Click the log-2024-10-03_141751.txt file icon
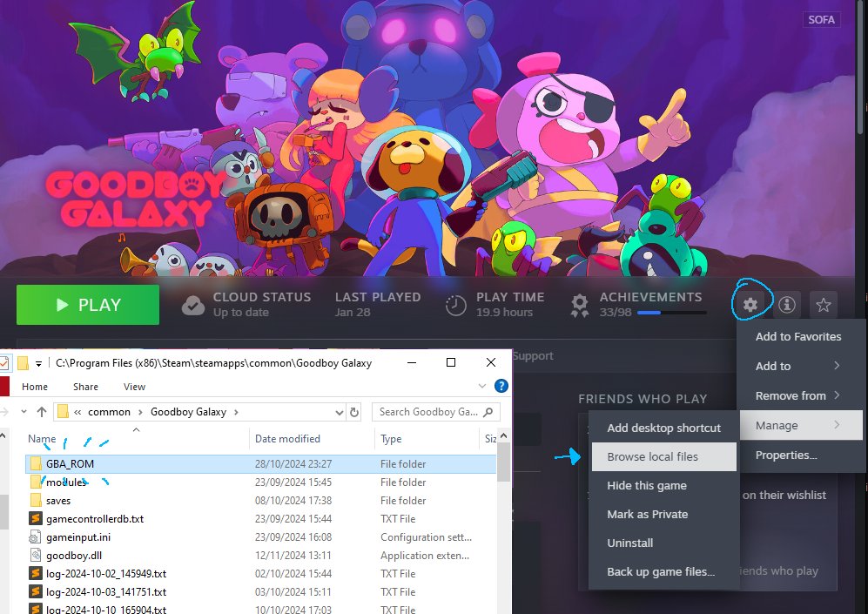This screenshot has height=614, width=868. [36, 592]
